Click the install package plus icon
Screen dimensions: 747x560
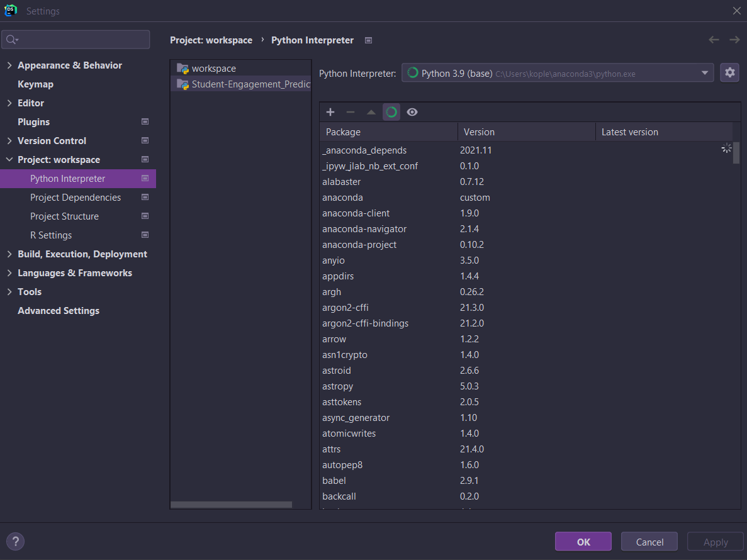point(330,112)
